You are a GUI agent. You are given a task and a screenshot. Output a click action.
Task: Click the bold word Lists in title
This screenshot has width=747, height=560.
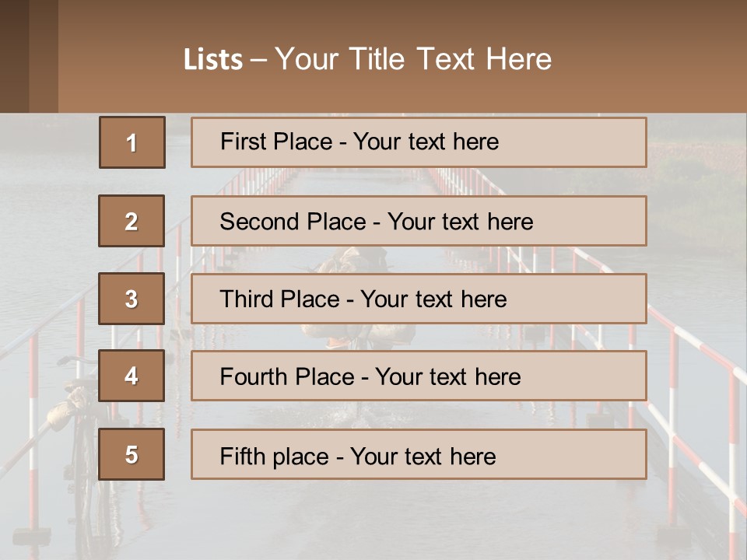[212, 60]
